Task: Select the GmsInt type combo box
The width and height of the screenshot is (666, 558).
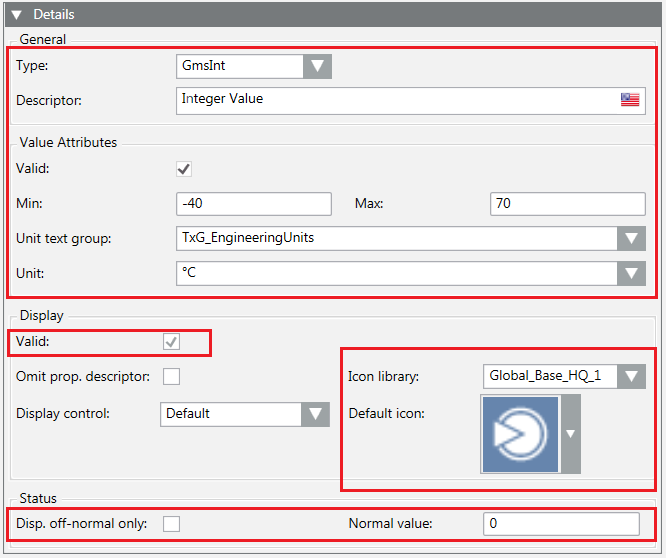Action: pos(238,66)
